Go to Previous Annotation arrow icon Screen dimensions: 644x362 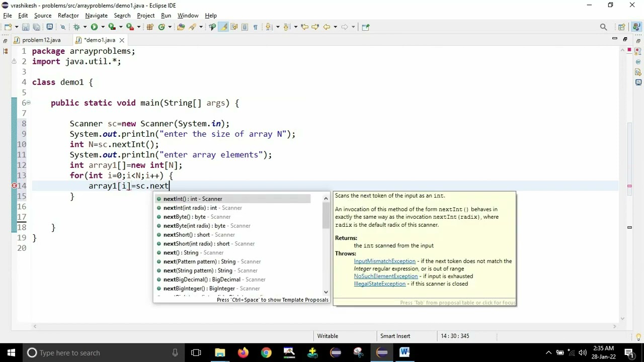tap(286, 27)
